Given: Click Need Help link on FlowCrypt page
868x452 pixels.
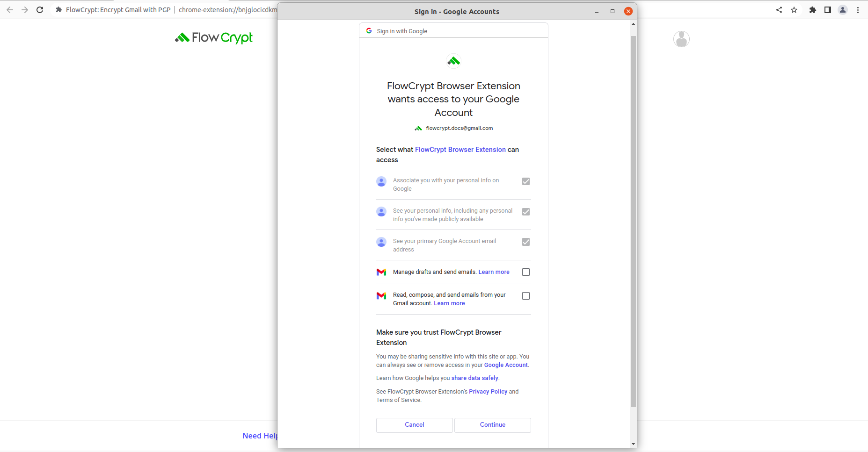Looking at the screenshot, I should (x=260, y=436).
